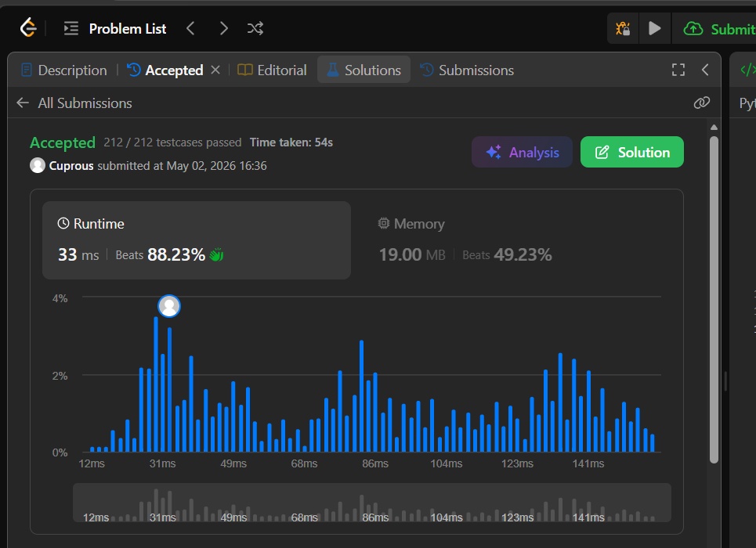756x548 pixels.
Task: Click the green "Accepted" status heading
Action: (63, 142)
